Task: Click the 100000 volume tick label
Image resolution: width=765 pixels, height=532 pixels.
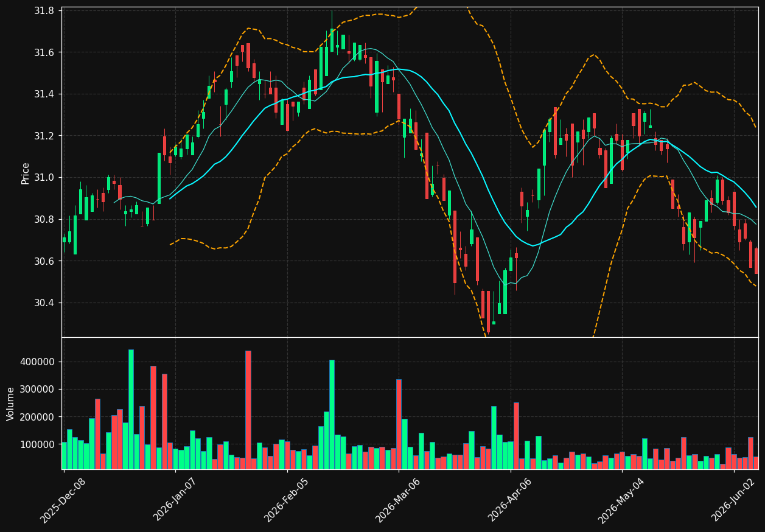Action: coord(38,445)
